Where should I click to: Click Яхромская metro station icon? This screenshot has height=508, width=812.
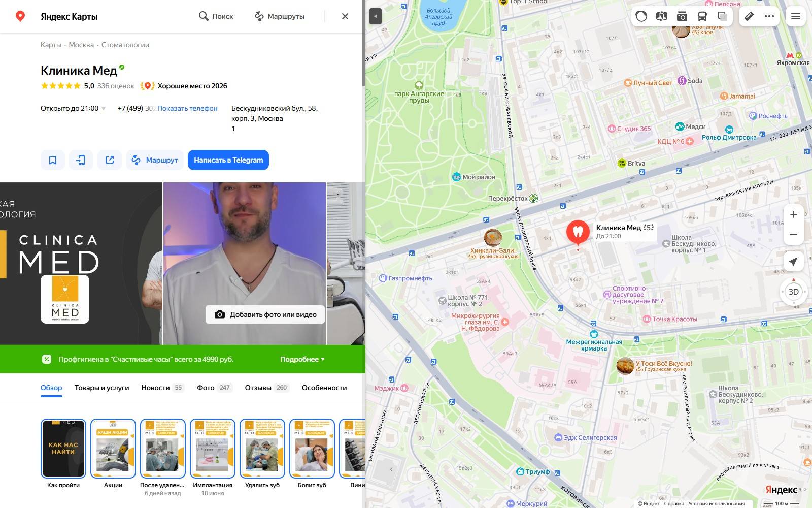[790, 55]
